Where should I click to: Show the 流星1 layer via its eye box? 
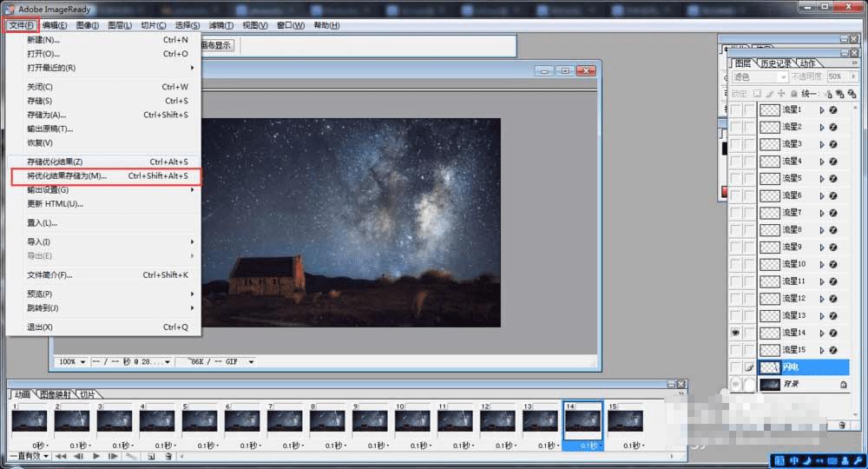[x=736, y=110]
